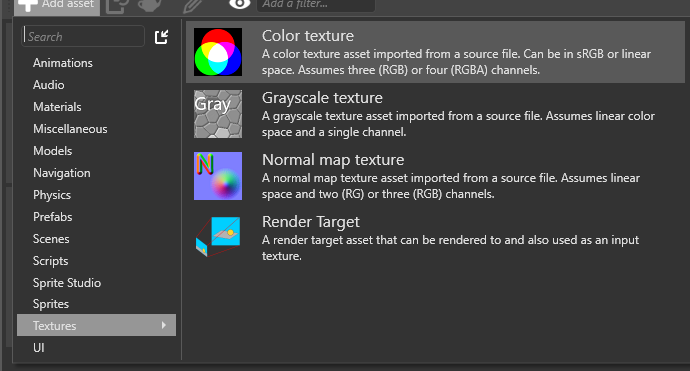Screen dimensions: 690x371
Task: Click the import icon beside Search
Action: 161,37
